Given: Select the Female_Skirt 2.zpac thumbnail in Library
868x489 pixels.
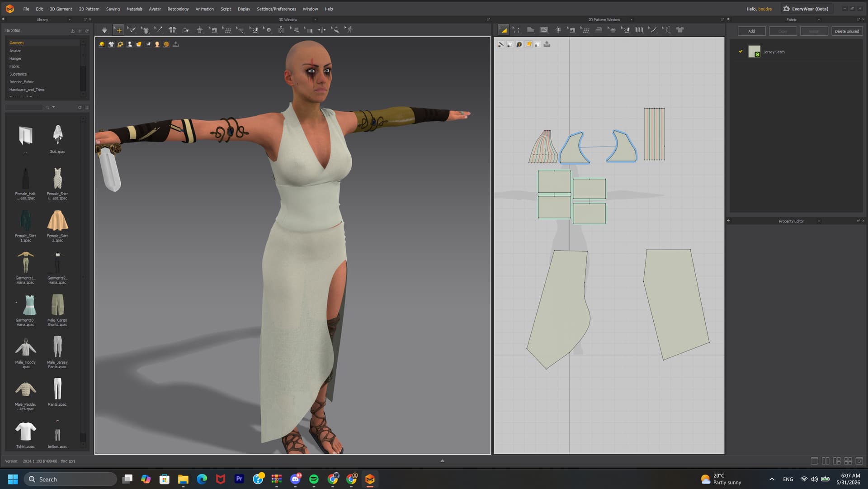Looking at the screenshot, I should pos(57,226).
